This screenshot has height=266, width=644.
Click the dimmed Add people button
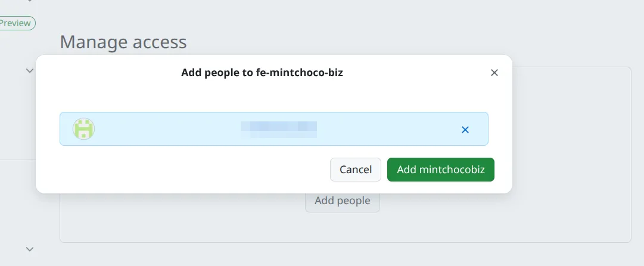point(342,201)
